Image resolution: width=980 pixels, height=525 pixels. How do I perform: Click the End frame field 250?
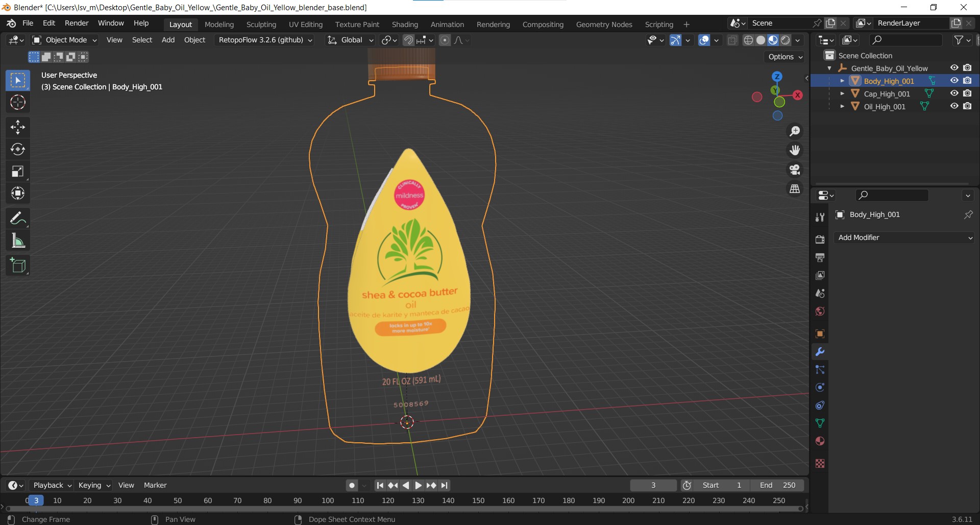777,485
